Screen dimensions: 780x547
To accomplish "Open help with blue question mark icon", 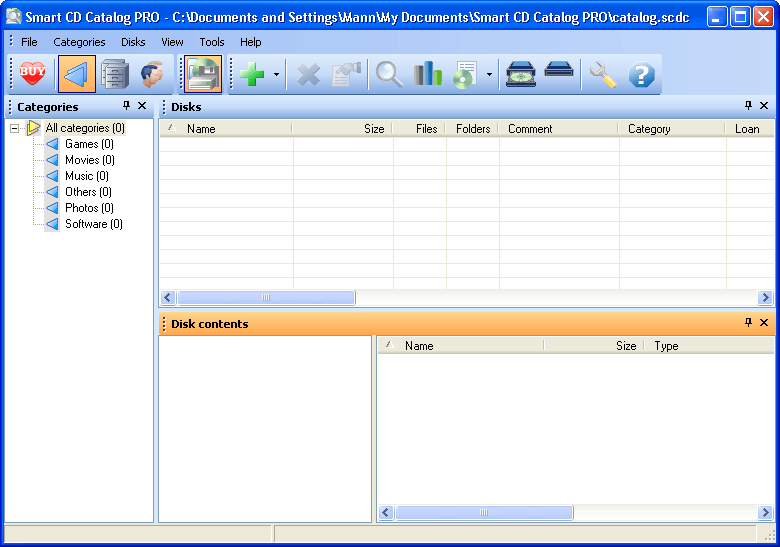I will [x=641, y=75].
